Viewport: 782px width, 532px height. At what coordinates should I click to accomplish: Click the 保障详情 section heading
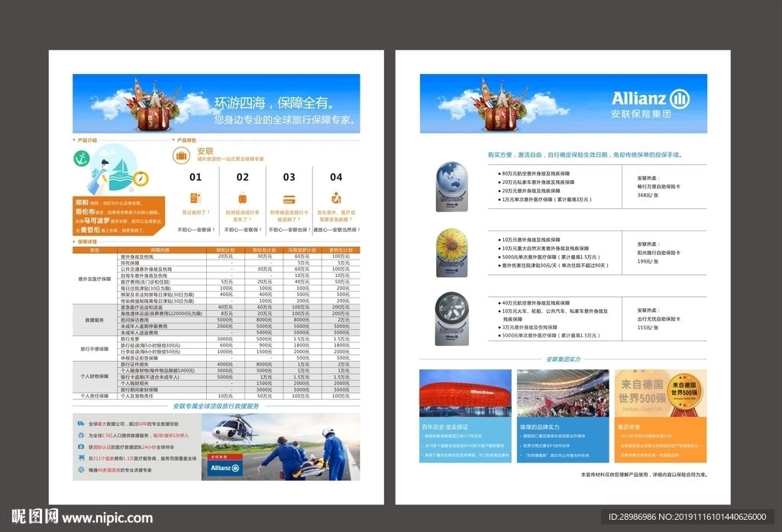(x=87, y=241)
